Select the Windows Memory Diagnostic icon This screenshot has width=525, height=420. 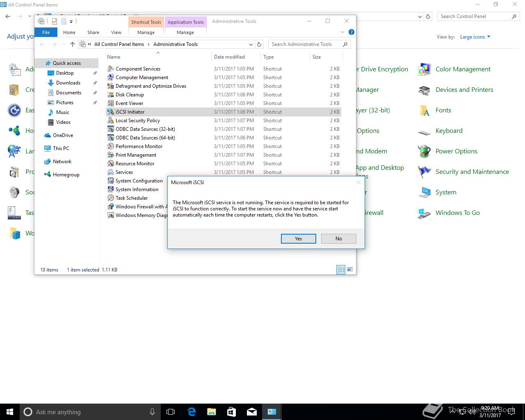tap(110, 215)
